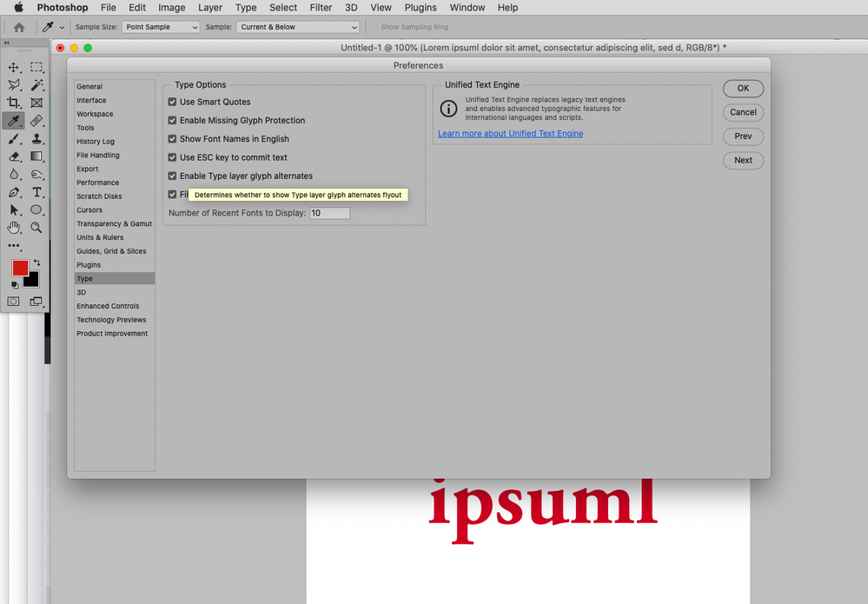Change the screen mode
The height and width of the screenshot is (604, 868).
point(36,302)
